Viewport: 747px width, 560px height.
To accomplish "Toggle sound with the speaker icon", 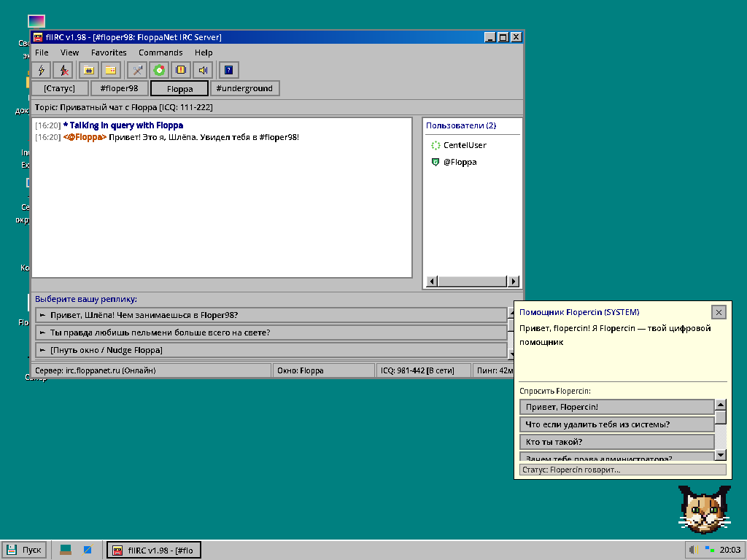I will point(203,71).
